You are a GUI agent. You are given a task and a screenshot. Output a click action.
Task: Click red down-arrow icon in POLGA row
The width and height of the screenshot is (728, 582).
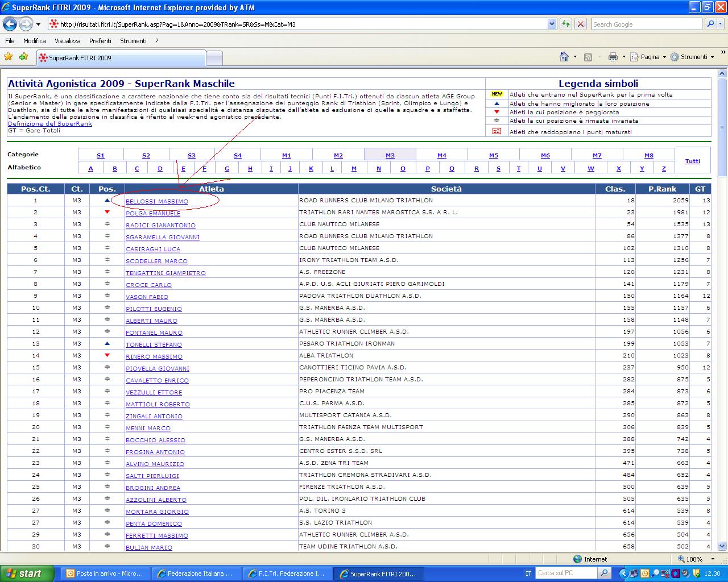(x=107, y=212)
